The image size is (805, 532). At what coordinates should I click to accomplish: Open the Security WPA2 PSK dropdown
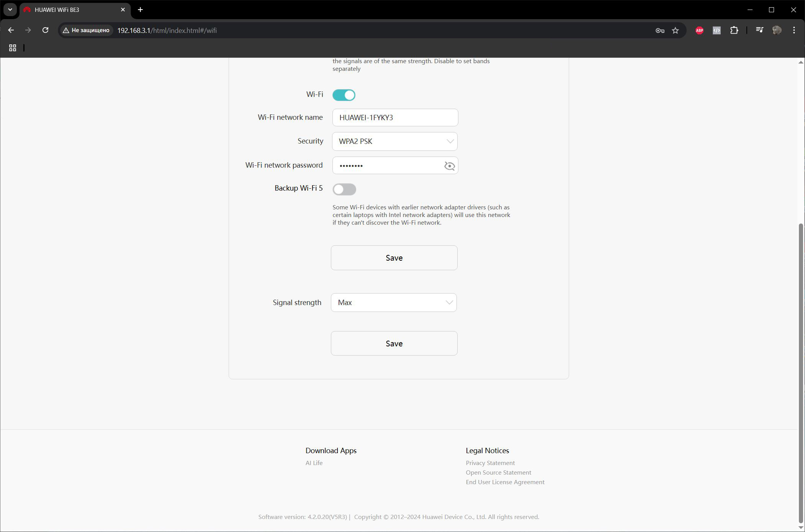tap(395, 141)
